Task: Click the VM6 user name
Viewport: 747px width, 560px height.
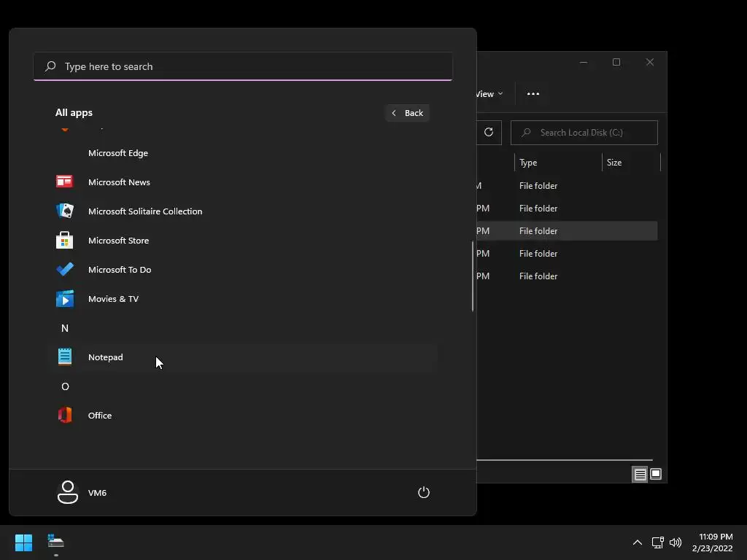Action: 97,493
